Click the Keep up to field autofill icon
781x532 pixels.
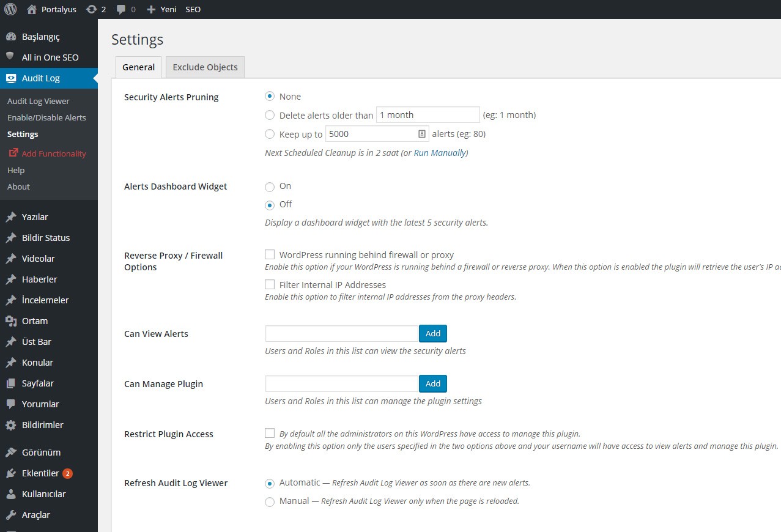point(422,134)
